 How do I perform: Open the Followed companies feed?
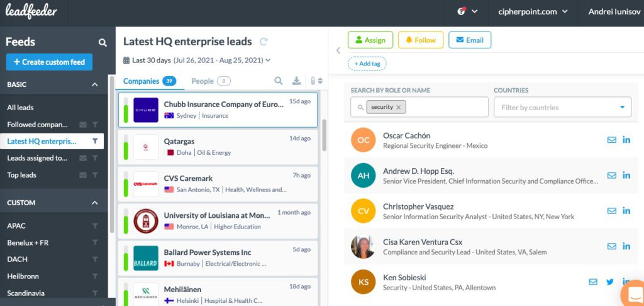[x=37, y=124]
